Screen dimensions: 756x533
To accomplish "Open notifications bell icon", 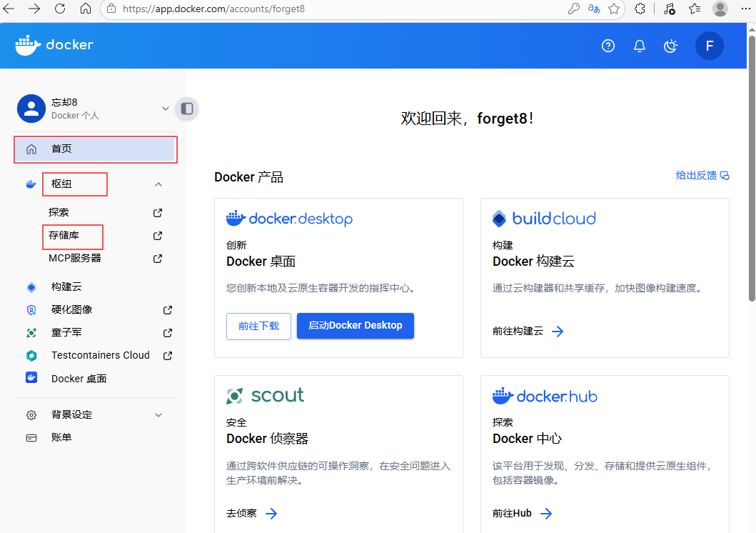I will pos(640,46).
